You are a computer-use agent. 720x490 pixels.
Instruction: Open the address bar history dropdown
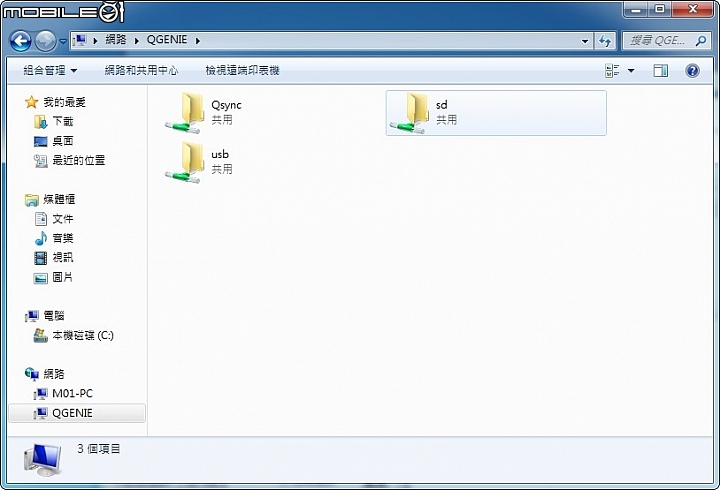[585, 41]
